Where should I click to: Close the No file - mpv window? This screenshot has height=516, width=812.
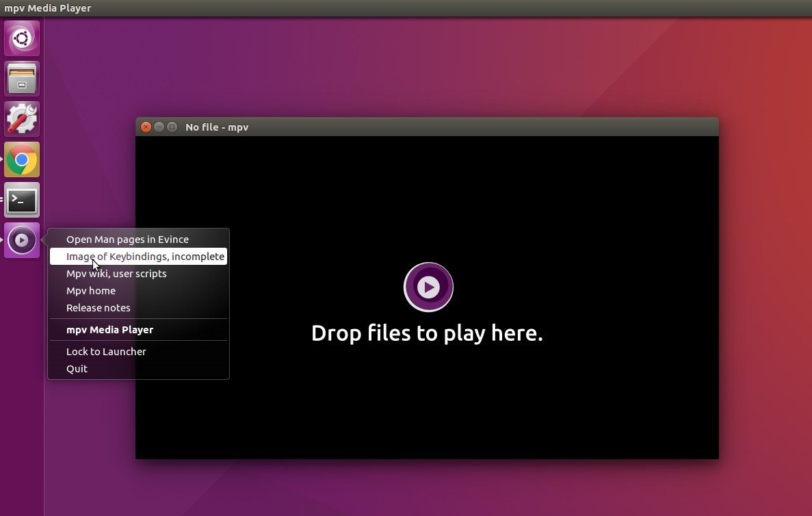pos(146,127)
